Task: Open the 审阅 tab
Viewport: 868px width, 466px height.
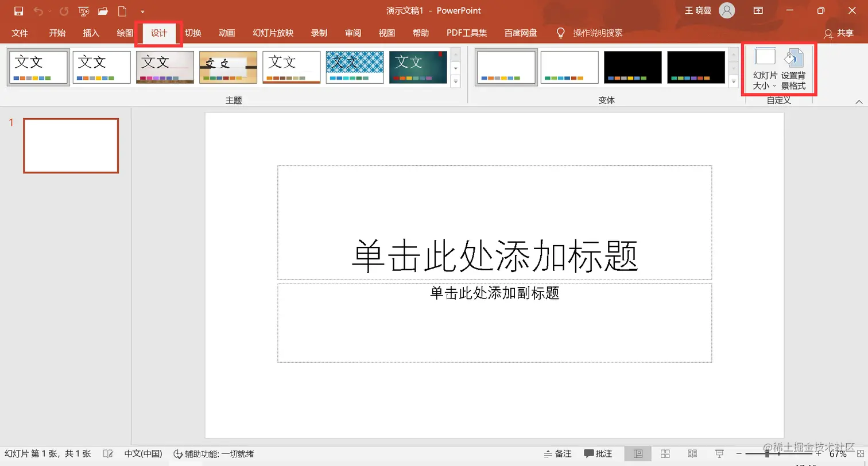Action: point(353,33)
